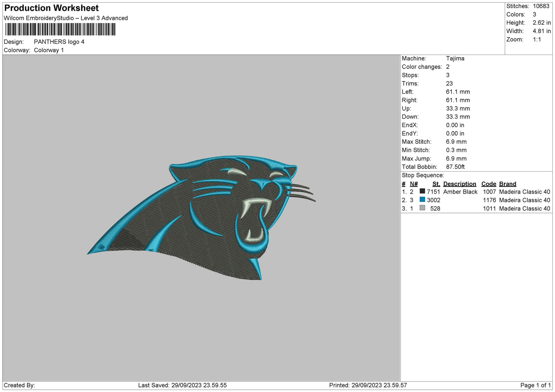Click the 'Colorway 1' value
The width and height of the screenshot is (555, 392).
[x=49, y=50]
